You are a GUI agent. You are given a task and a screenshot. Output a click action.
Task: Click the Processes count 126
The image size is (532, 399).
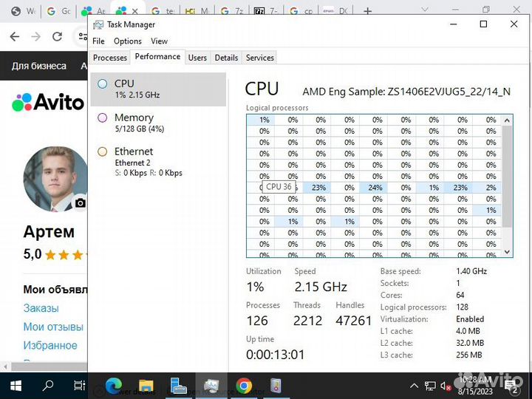point(257,321)
